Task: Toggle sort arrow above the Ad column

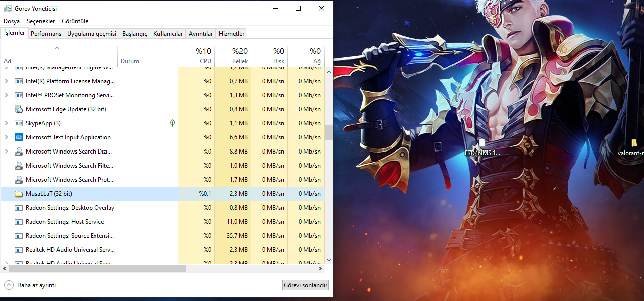Action: 57,48
